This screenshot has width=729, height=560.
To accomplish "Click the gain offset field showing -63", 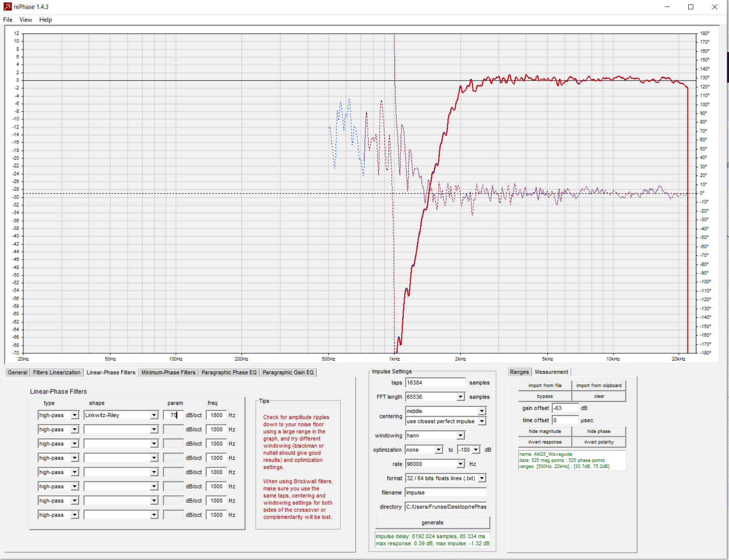I will tap(565, 408).
